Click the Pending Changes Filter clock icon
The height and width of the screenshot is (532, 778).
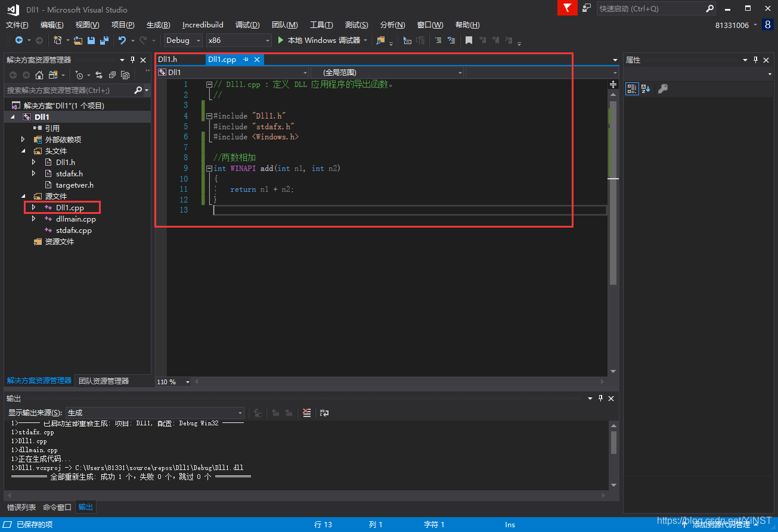[x=80, y=75]
